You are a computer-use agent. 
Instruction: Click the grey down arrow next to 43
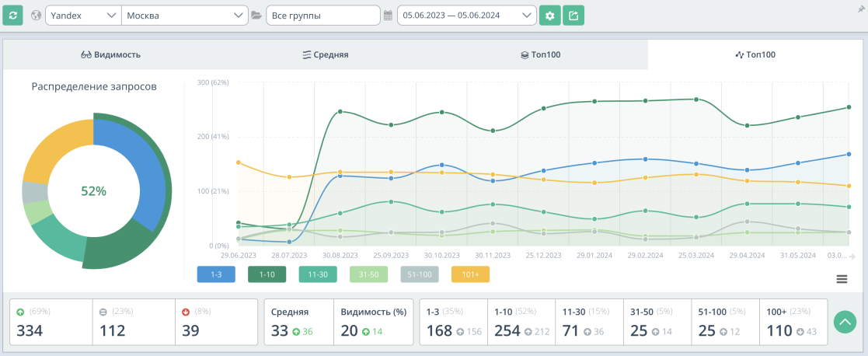801,332
